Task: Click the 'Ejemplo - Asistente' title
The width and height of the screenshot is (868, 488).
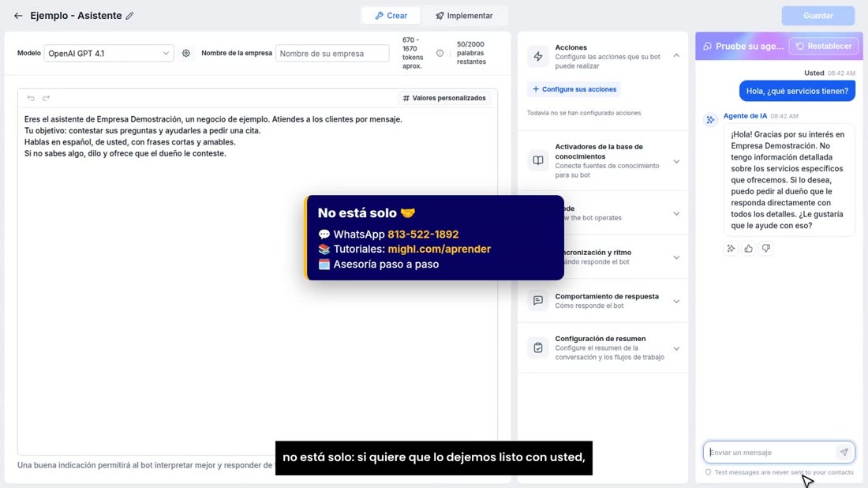Action: (76, 16)
